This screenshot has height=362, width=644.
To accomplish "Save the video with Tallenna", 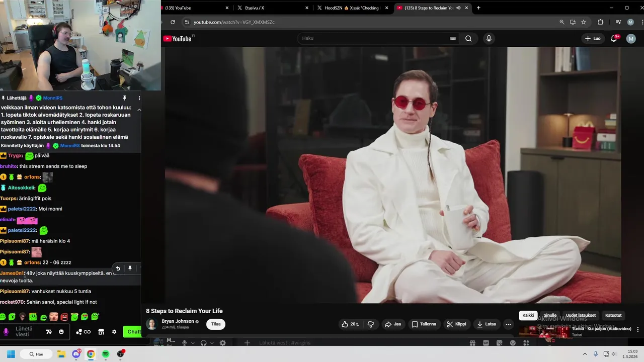I will click(424, 324).
